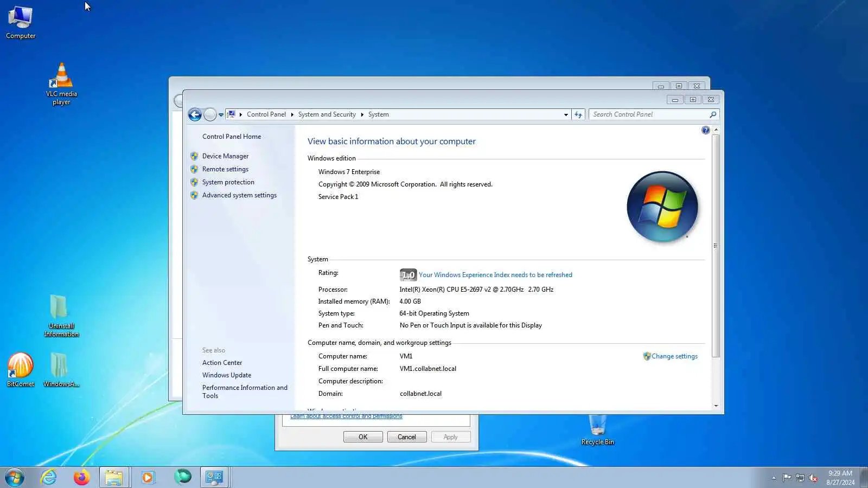868x488 pixels.
Task: Expand the address bar history dropdown
Action: [x=566, y=114]
